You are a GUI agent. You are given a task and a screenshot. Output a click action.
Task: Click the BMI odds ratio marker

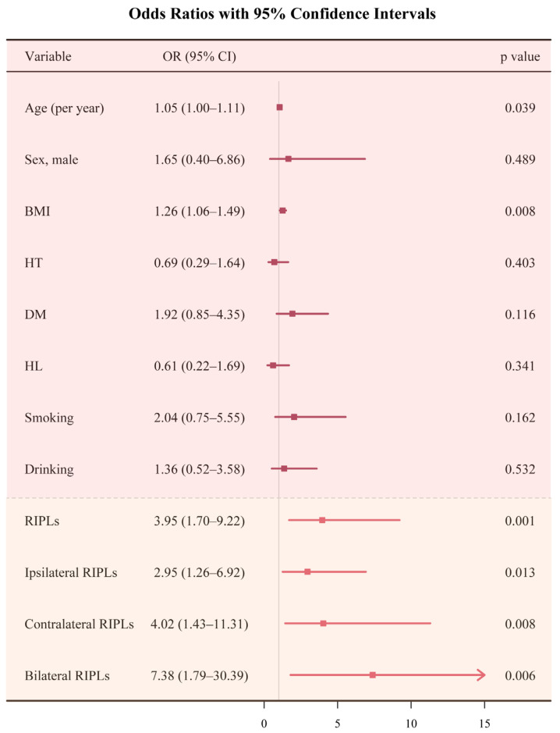[x=282, y=211]
